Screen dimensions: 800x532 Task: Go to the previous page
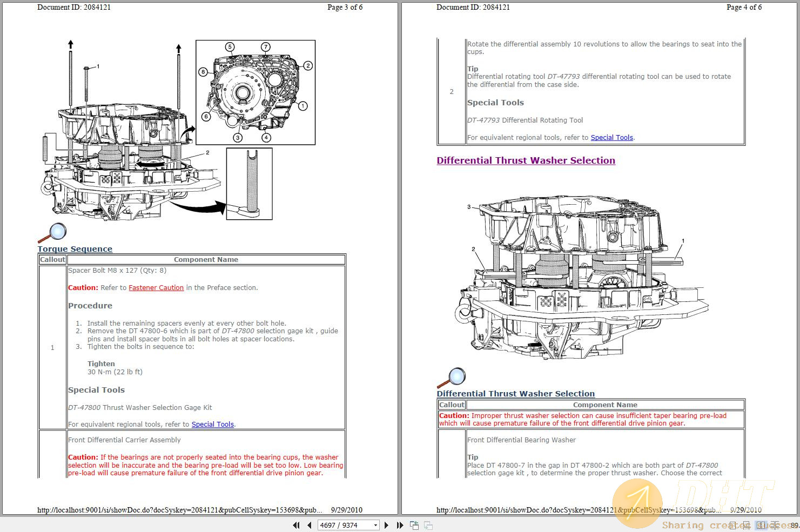point(310,525)
